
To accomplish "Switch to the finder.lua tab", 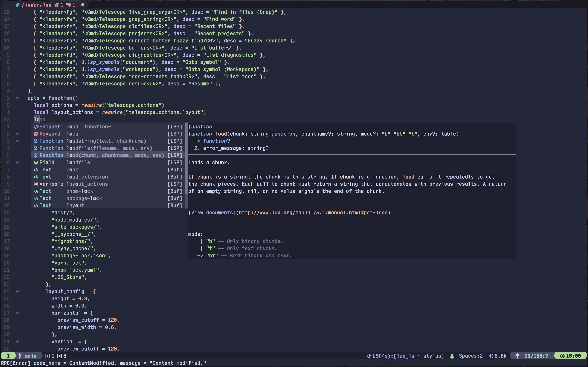I will coord(36,5).
